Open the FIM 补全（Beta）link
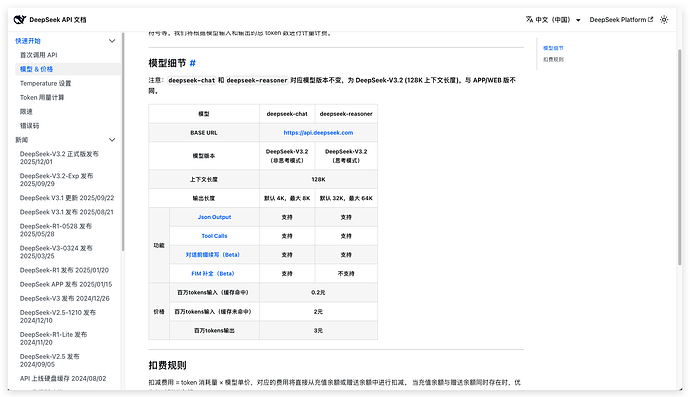The height and width of the screenshot is (397, 690). click(x=213, y=274)
